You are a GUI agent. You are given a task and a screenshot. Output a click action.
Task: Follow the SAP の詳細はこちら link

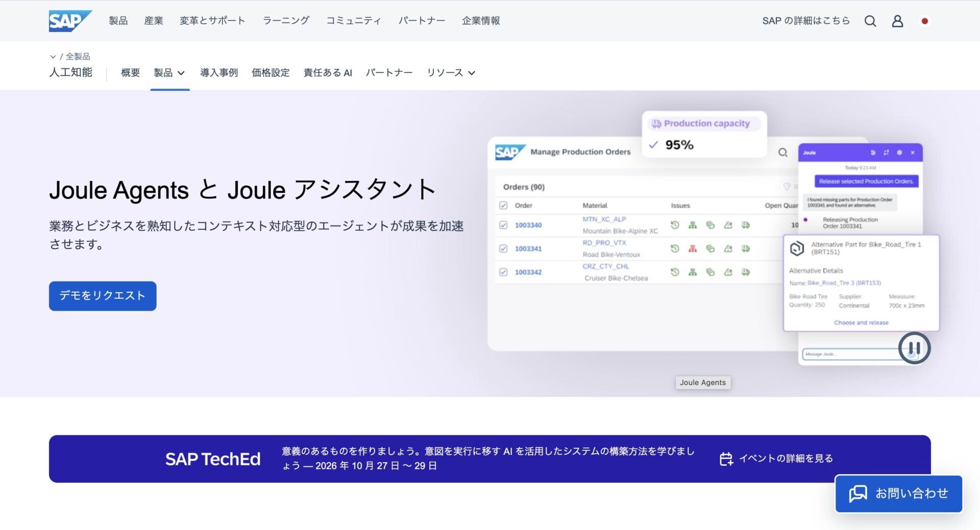[806, 21]
